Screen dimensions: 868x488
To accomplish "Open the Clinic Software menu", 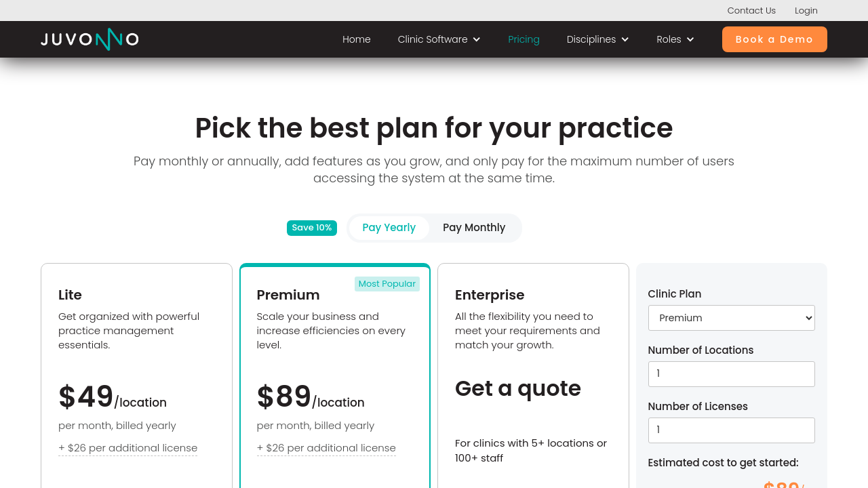I will click(x=433, y=39).
